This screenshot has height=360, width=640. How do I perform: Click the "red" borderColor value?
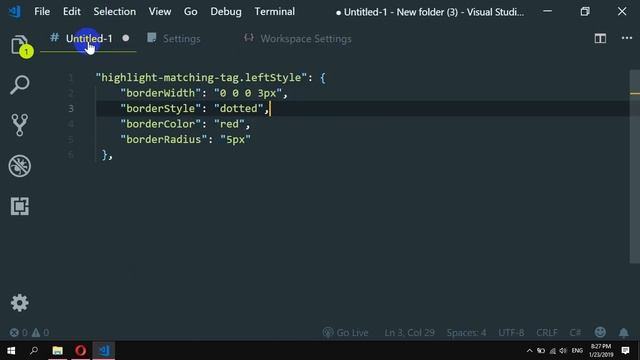pyautogui.click(x=229, y=124)
